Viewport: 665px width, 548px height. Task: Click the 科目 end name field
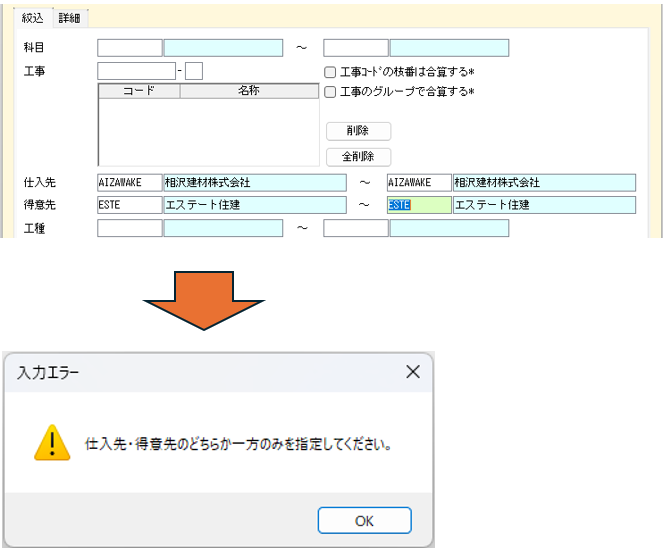pos(449,48)
